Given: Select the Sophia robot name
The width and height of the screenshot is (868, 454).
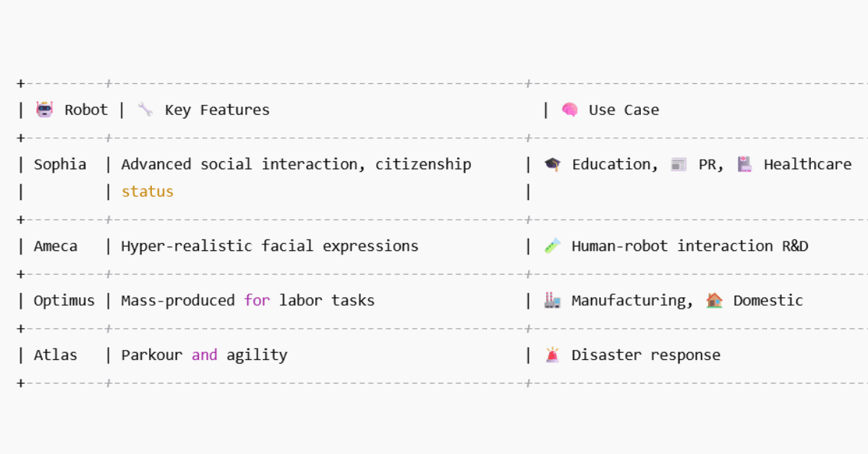Looking at the screenshot, I should pos(60,165).
